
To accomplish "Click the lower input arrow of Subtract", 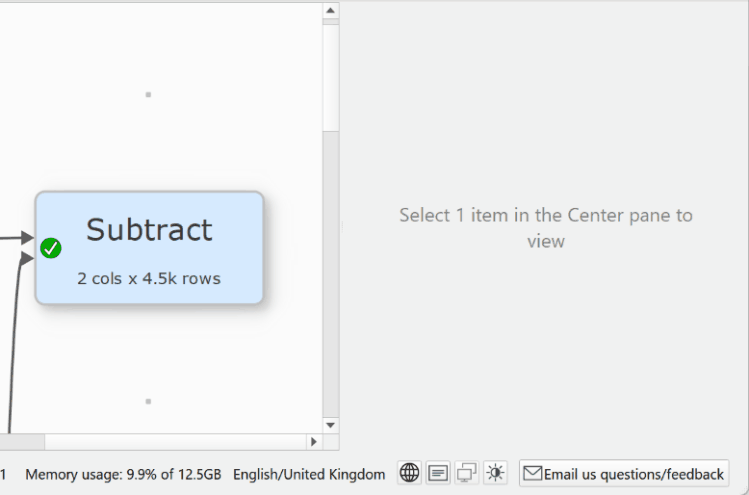I will 26,259.
